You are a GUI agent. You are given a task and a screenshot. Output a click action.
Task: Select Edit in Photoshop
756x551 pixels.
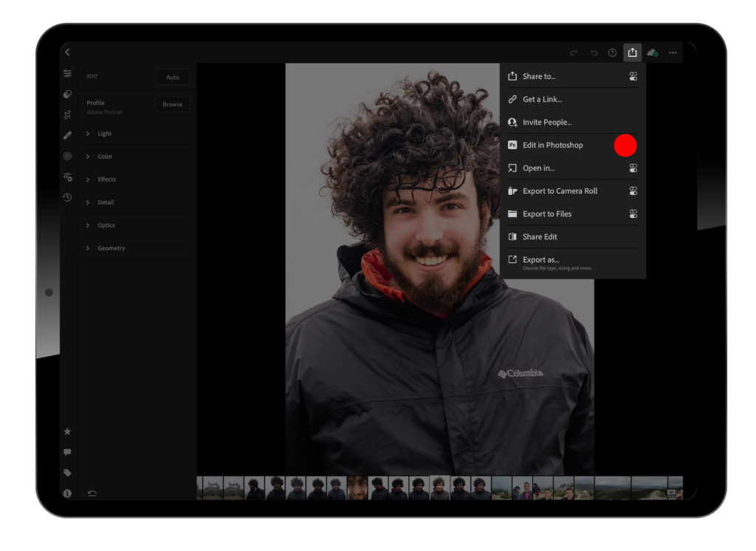[x=572, y=146]
